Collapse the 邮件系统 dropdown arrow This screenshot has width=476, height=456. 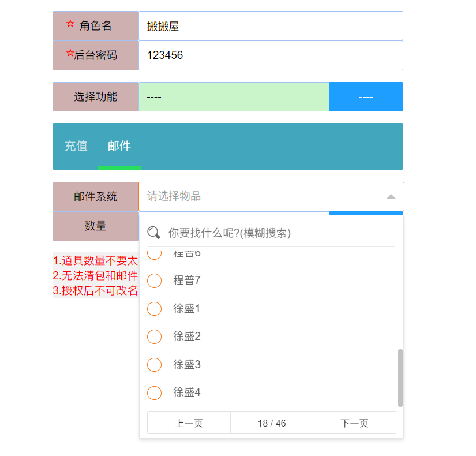coord(391,197)
